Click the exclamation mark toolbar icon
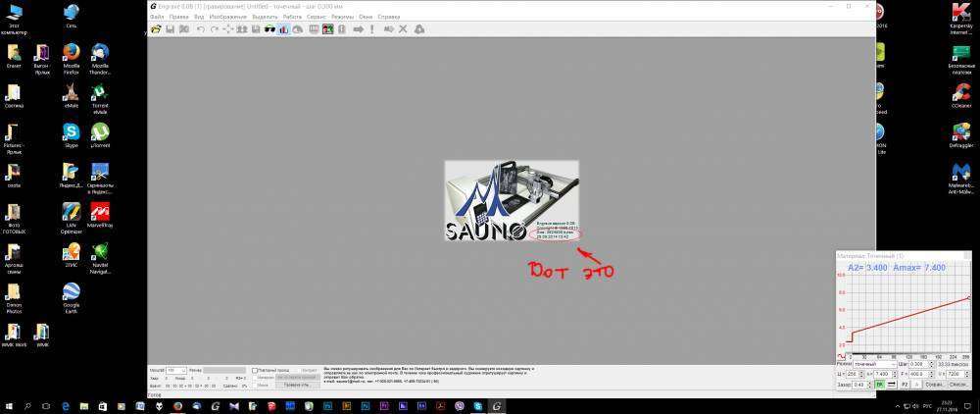The image size is (980, 414). click(371, 30)
